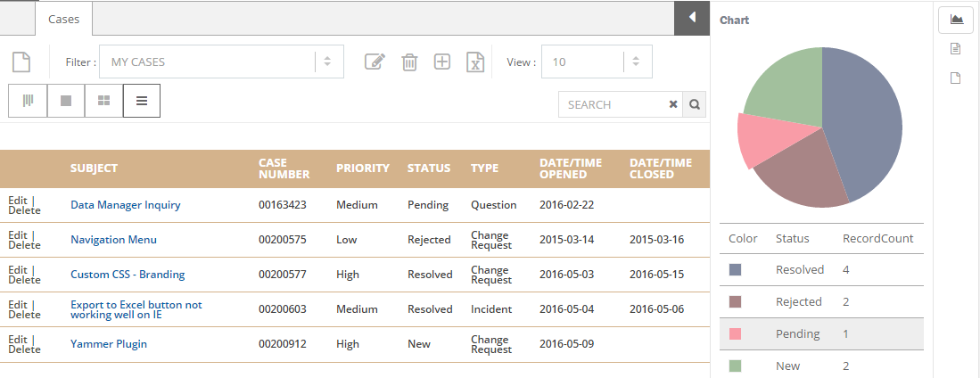Click the closed date 2015-03-16

click(x=657, y=239)
